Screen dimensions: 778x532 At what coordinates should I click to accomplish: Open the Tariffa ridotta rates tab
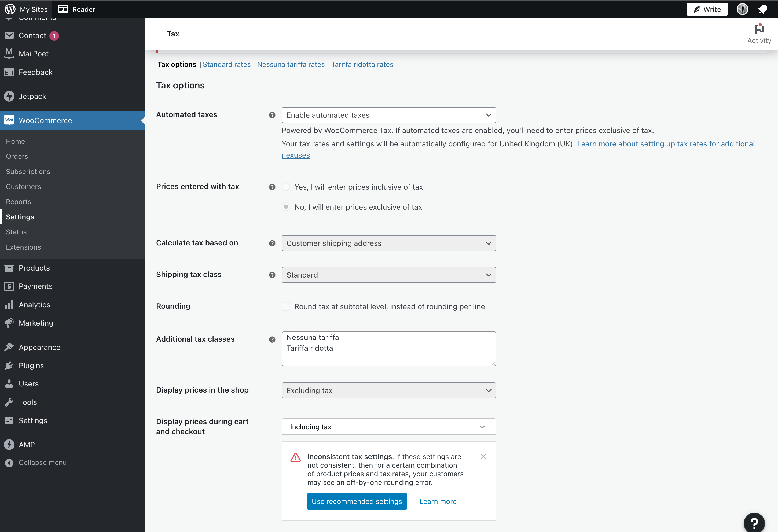coord(362,64)
